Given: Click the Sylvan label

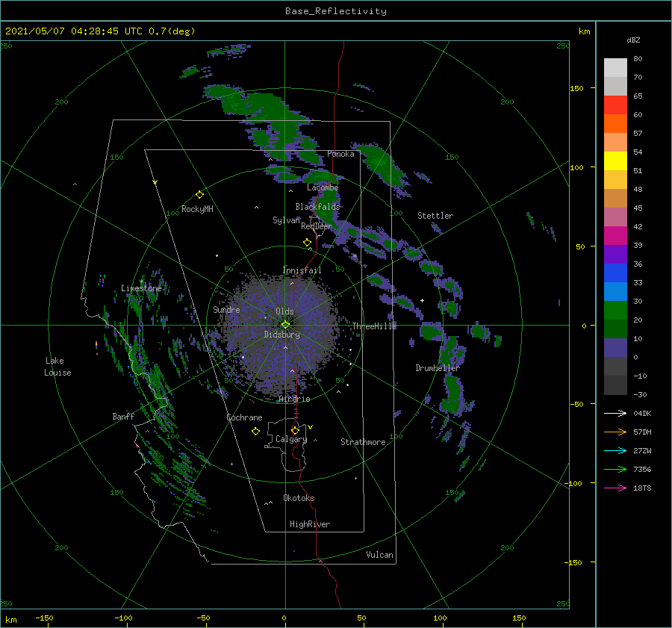Looking at the screenshot, I should 286,220.
